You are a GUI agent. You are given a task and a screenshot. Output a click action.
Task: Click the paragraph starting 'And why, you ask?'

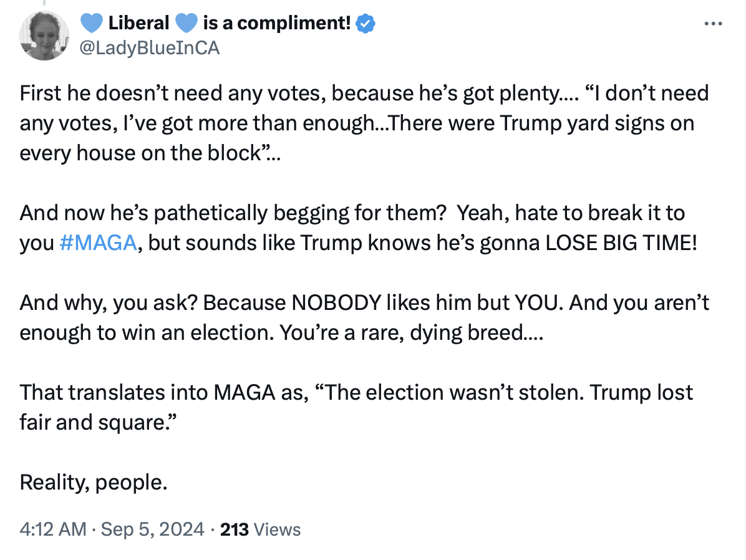coord(364,317)
